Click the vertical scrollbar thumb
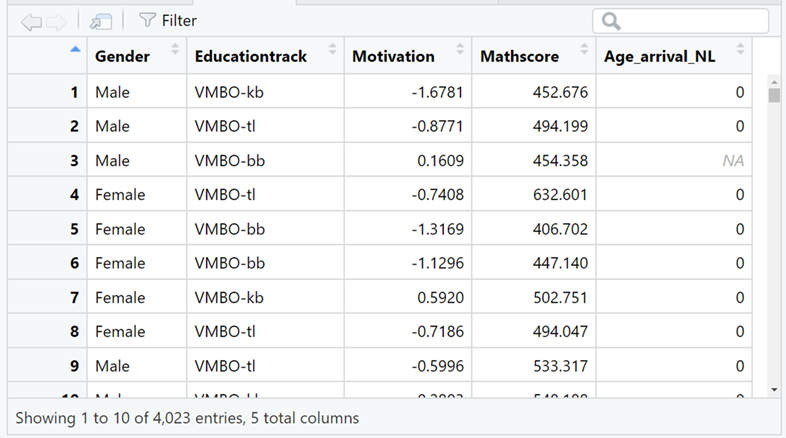The height and width of the screenshot is (438, 786). pos(773,96)
